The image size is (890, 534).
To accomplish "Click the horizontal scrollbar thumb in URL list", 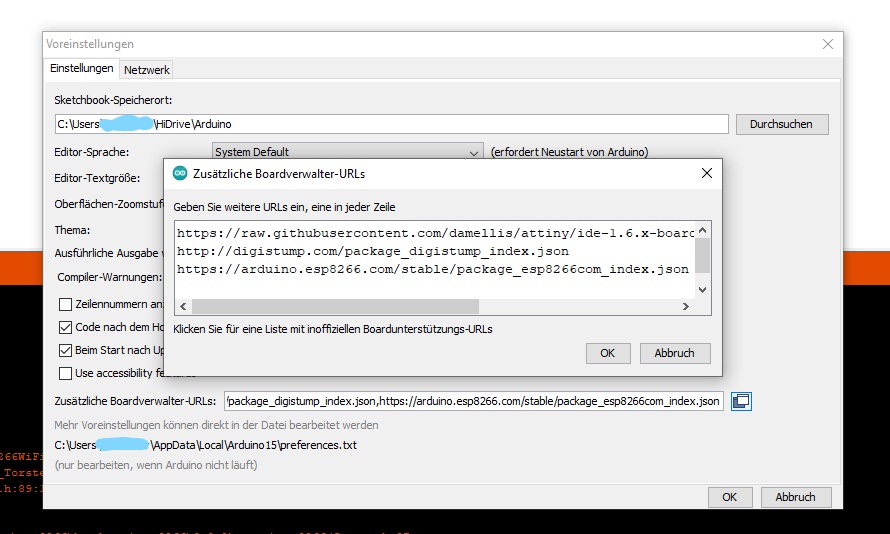I will (x=335, y=306).
